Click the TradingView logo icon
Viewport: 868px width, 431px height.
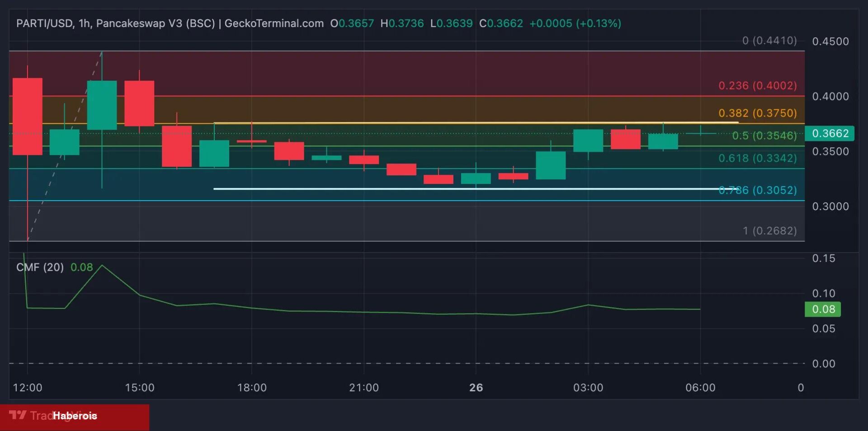18,415
